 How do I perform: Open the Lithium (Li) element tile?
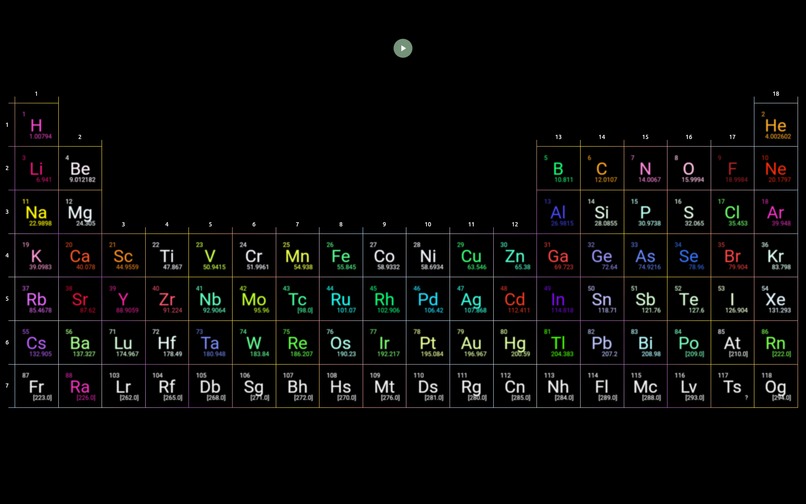point(36,169)
